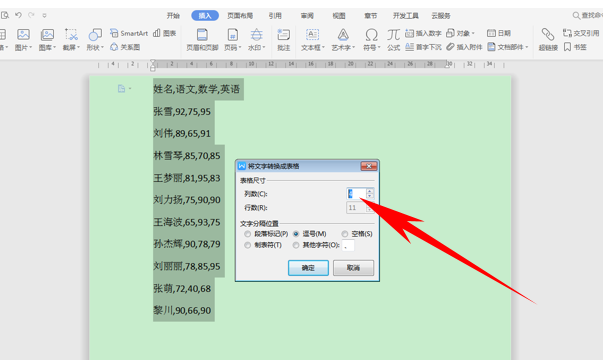
Task: Click the 图库 (Gallery) icon
Action: coord(47,35)
